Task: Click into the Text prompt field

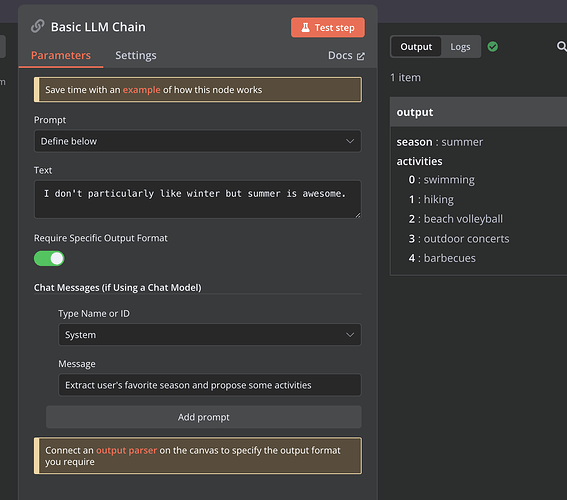Action: (x=197, y=199)
